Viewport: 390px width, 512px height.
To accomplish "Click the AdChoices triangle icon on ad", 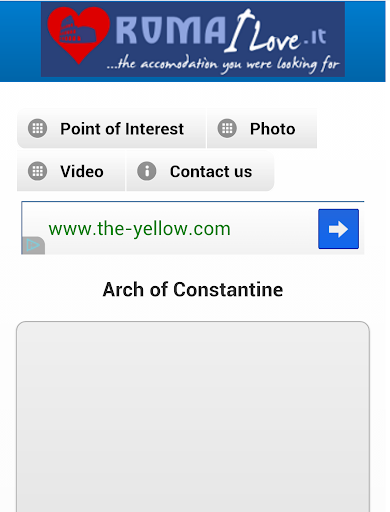I will tap(33, 246).
